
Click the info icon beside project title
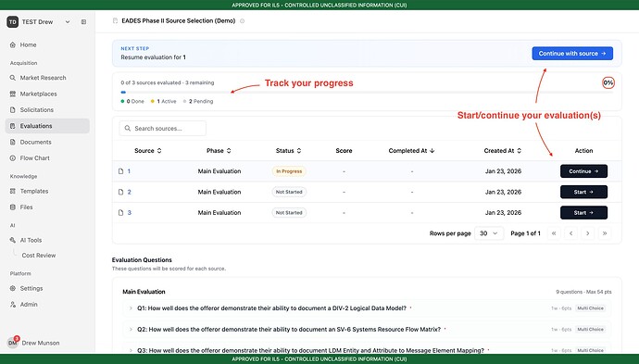click(242, 21)
